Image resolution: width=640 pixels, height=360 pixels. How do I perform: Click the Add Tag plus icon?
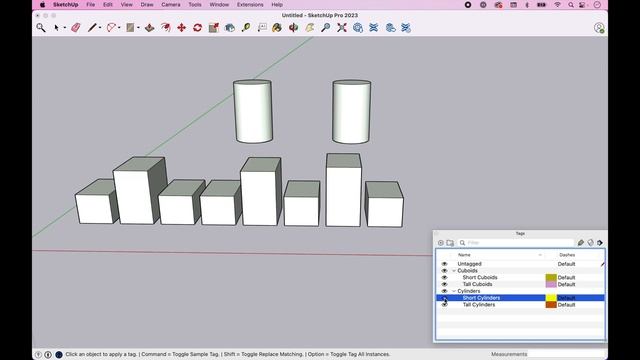point(441,242)
